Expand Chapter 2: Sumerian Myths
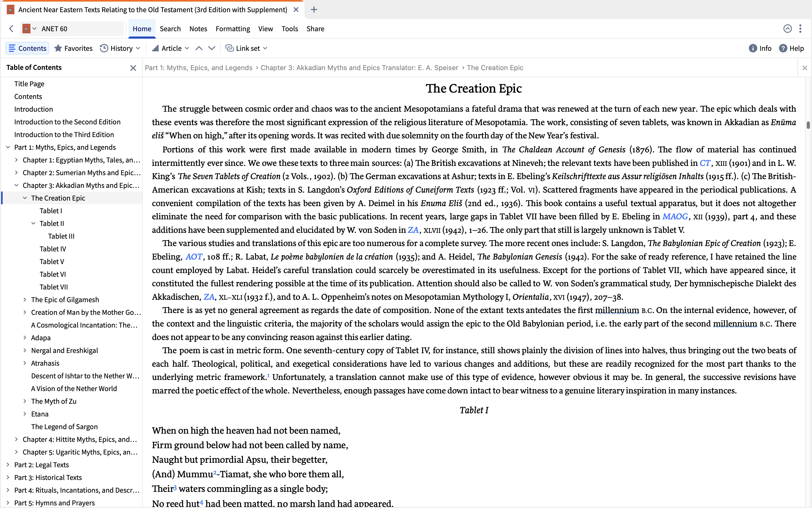812x508 pixels. pos(16,173)
